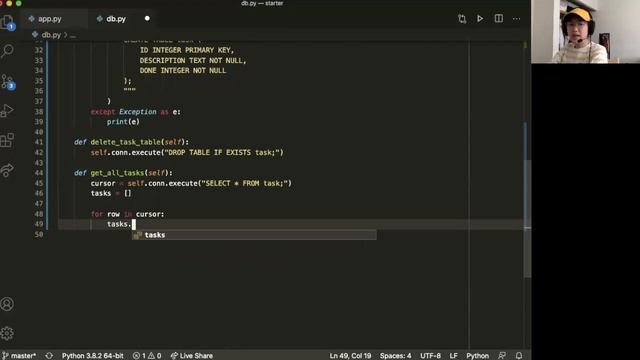The width and height of the screenshot is (640, 360).
Task: Expand the breadcrumb ellipsis symbol
Action: 73,36
